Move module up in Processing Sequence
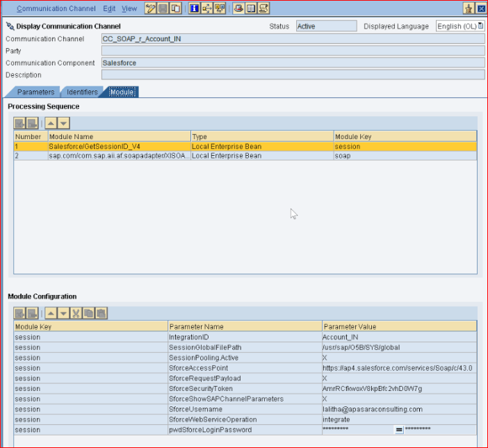Image resolution: width=488 pixels, height=448 pixels. click(51, 123)
